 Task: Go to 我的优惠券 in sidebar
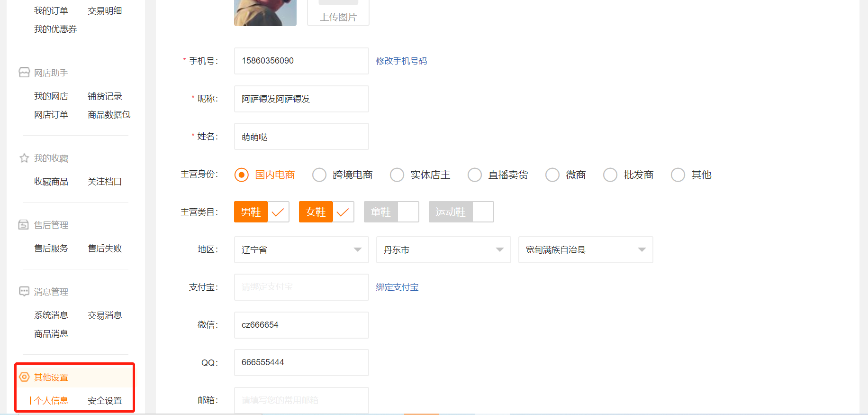[x=55, y=29]
